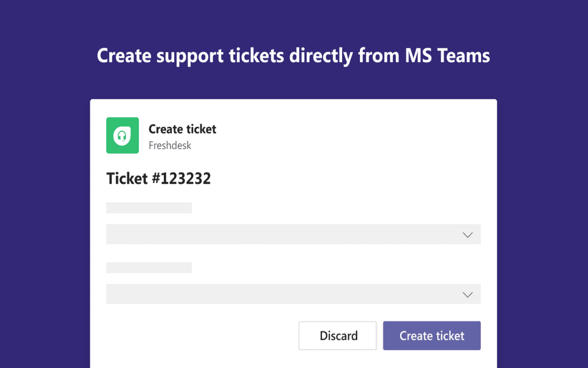Click the white headset glyph in app icon
This screenshot has width=588, height=368.
click(x=122, y=136)
